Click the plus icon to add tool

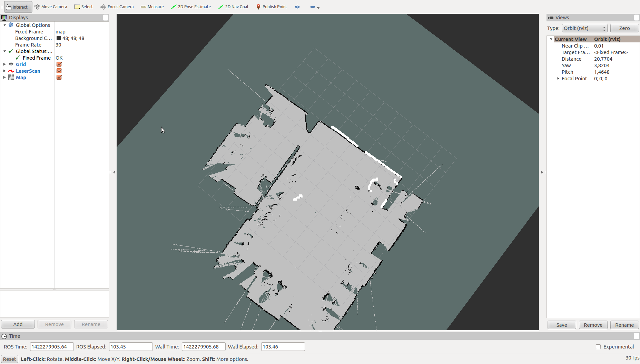click(x=297, y=7)
